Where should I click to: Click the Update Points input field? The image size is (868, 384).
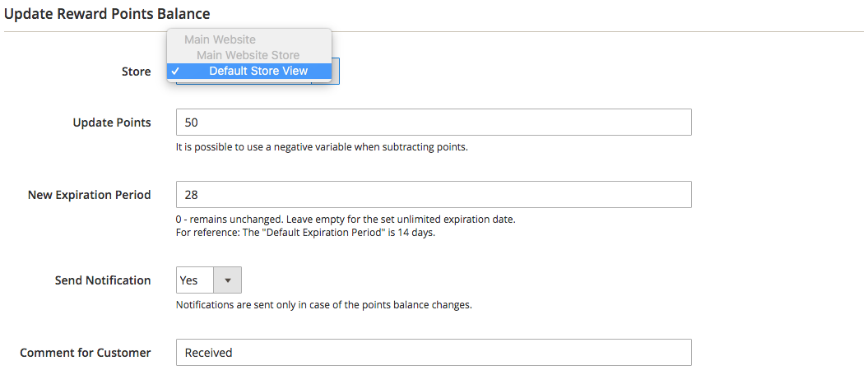click(434, 123)
